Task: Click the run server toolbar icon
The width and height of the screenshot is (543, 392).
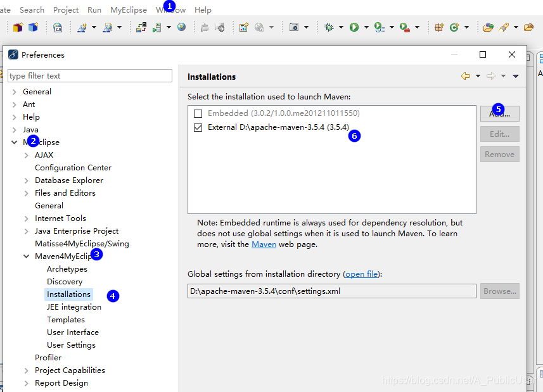Action: [157, 27]
